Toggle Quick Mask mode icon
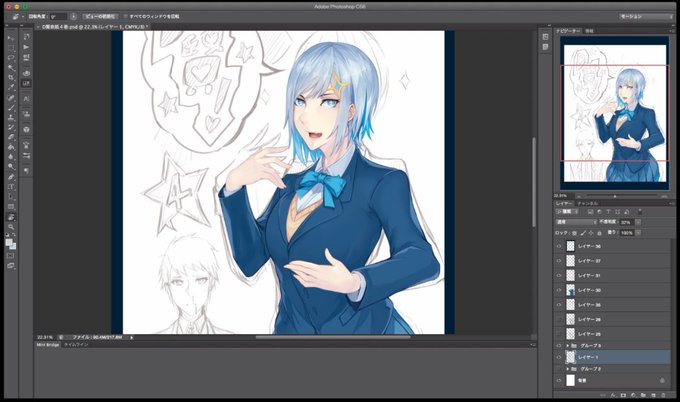 tap(11, 256)
